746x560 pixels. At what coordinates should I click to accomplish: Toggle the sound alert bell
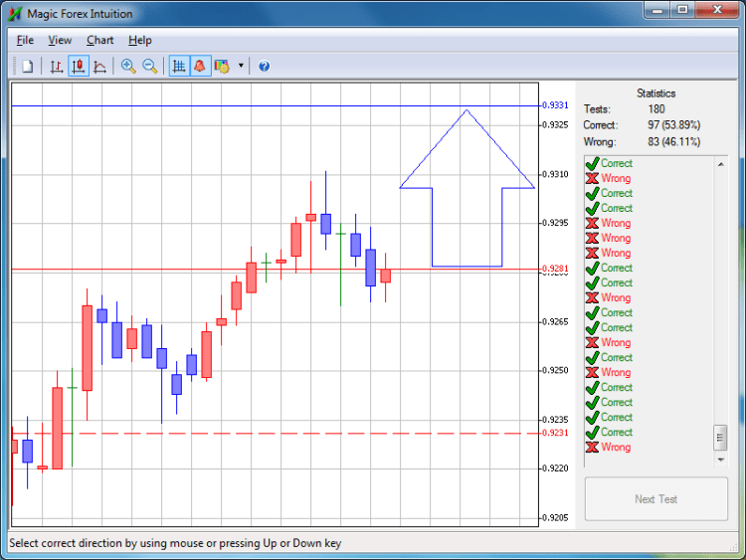point(200,66)
